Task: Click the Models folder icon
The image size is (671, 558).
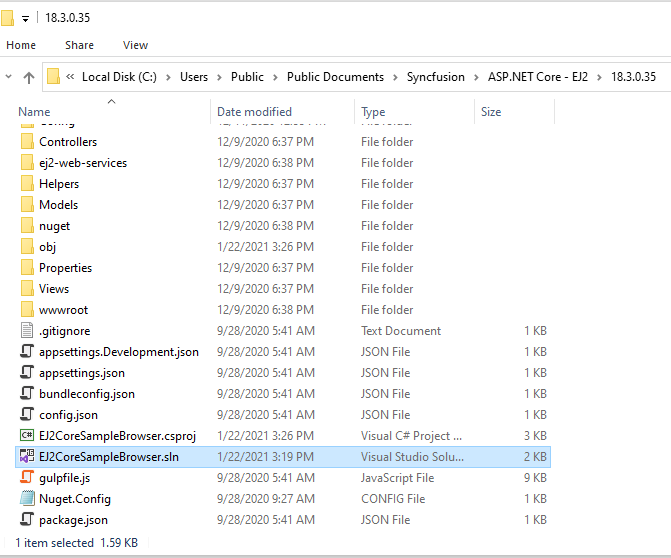Action: pyautogui.click(x=27, y=205)
